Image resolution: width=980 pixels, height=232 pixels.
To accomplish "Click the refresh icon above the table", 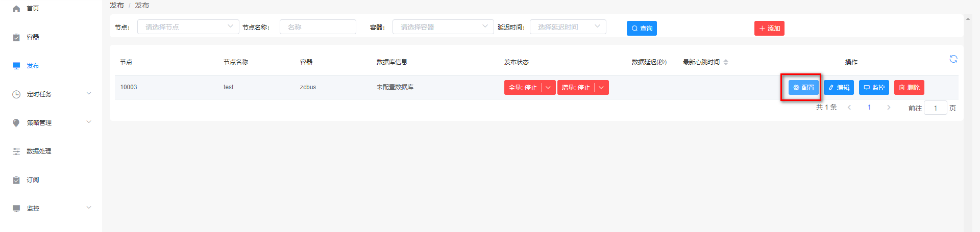I will coord(953,59).
